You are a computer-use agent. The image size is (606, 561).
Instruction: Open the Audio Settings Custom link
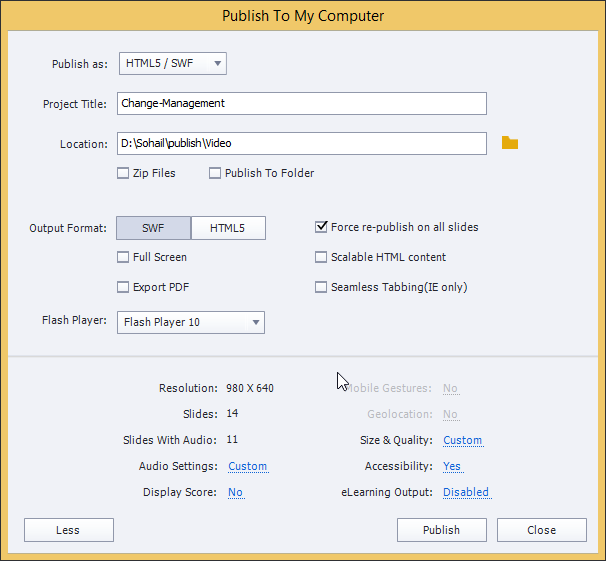[x=248, y=466]
